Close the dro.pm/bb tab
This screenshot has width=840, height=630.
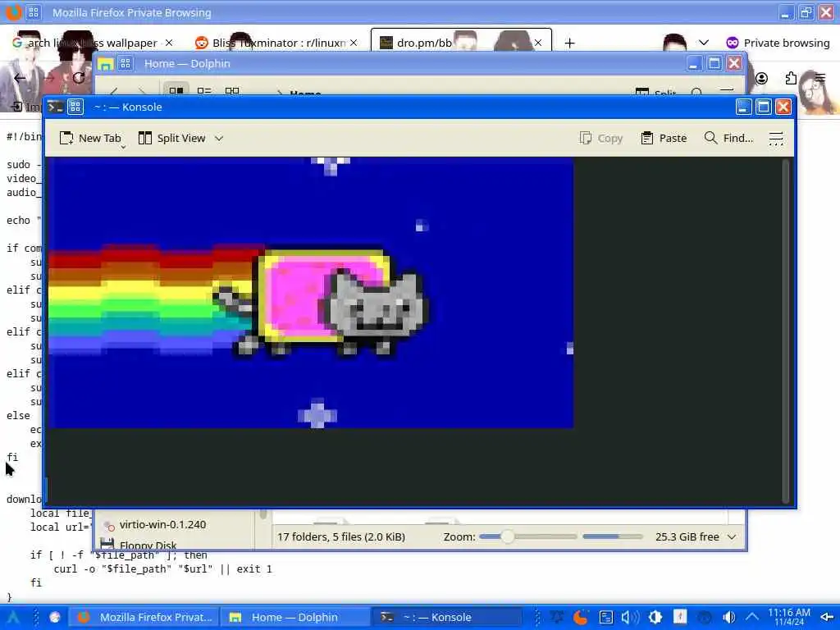538,43
